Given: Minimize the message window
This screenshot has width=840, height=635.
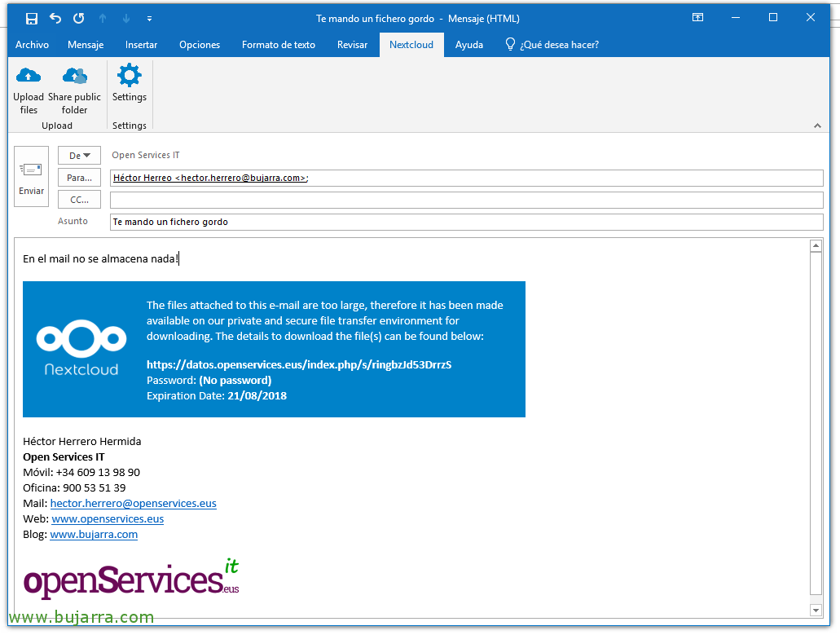Looking at the screenshot, I should (x=736, y=18).
